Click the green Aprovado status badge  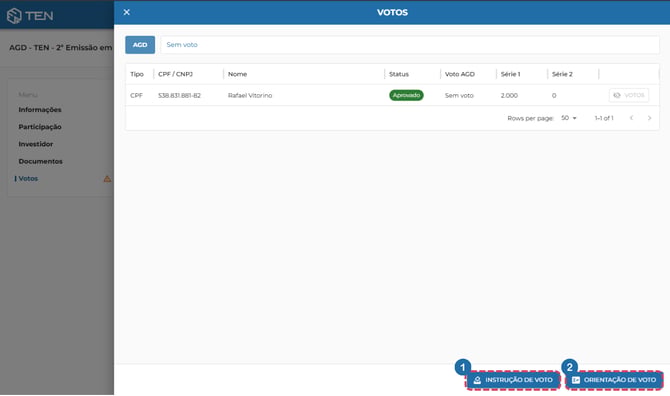click(x=406, y=95)
